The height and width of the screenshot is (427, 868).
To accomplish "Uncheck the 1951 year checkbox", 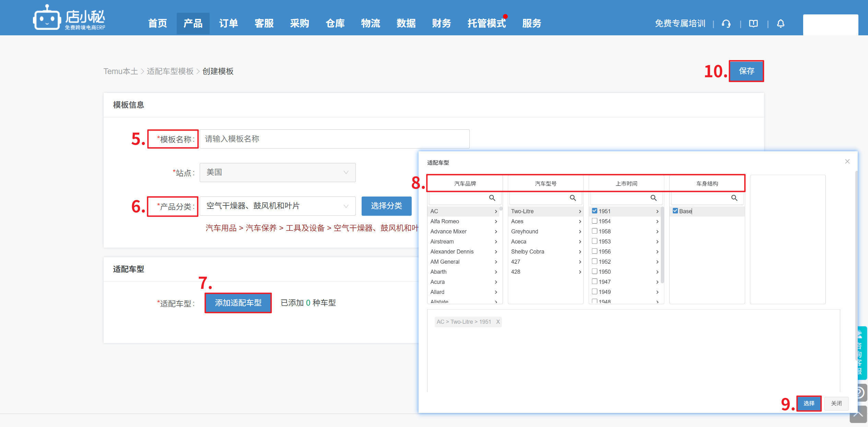I will [595, 211].
